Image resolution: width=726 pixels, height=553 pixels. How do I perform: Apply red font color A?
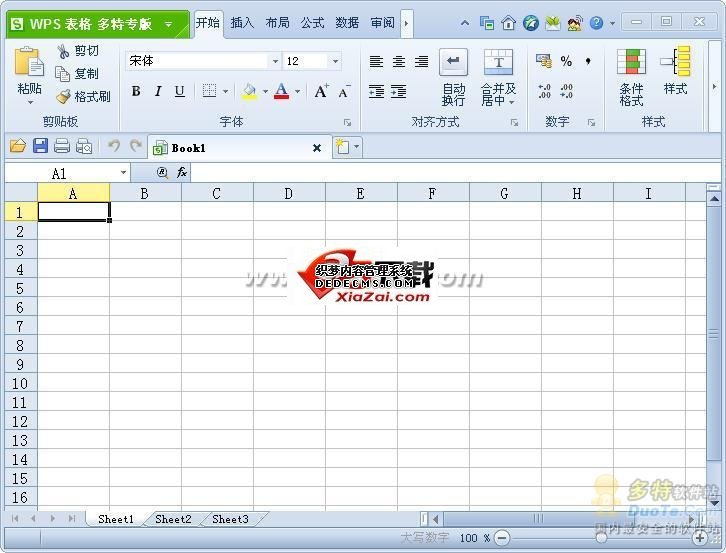[x=282, y=91]
